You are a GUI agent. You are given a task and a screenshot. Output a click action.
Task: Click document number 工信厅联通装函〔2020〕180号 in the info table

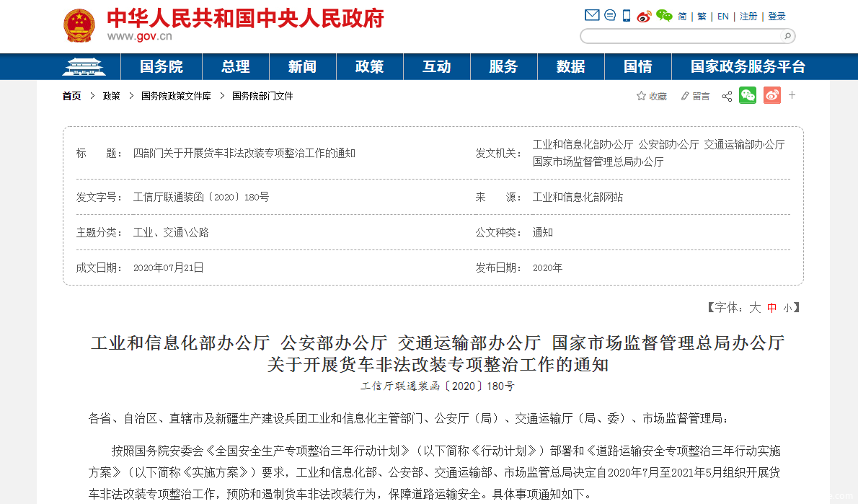coord(201,197)
